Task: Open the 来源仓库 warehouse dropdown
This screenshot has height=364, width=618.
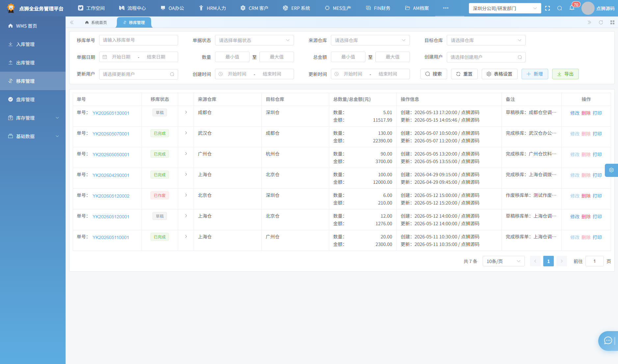Action: (370, 40)
